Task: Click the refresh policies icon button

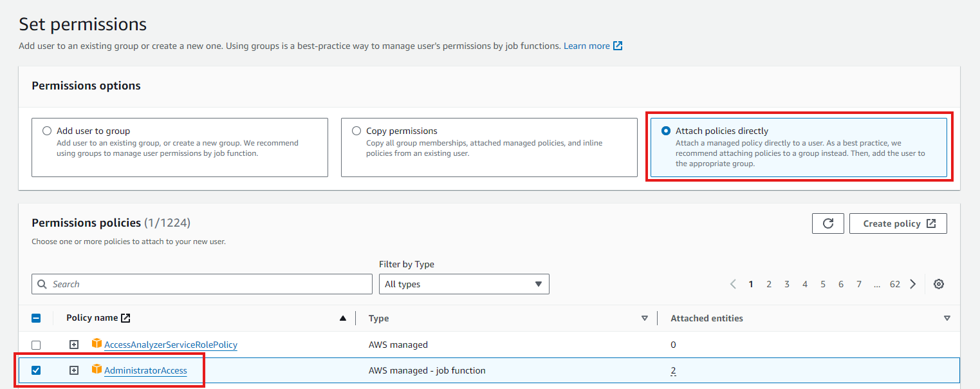Action: 828,223
